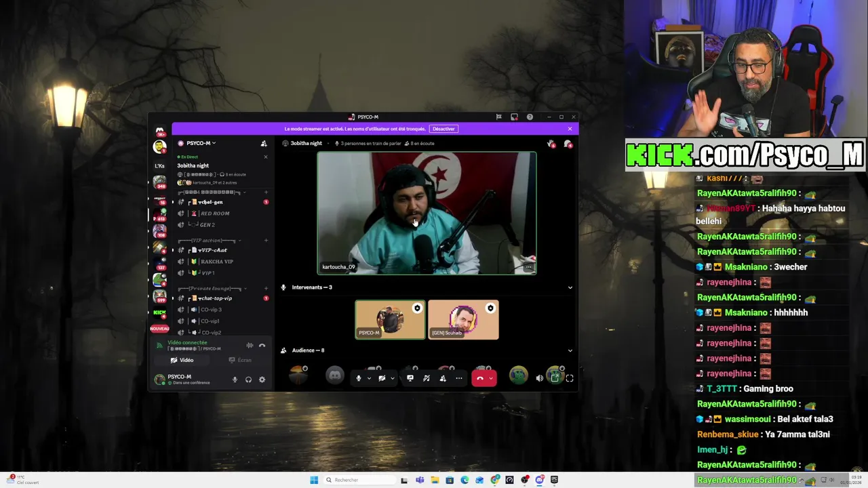Click the red disconnect call button

(x=479, y=378)
